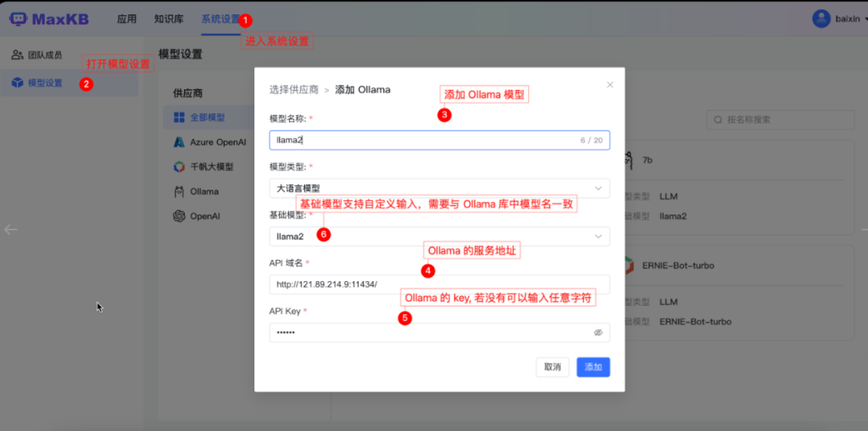This screenshot has height=431, width=868.
Task: Click the 千帆大模型 logo icon
Action: click(179, 167)
